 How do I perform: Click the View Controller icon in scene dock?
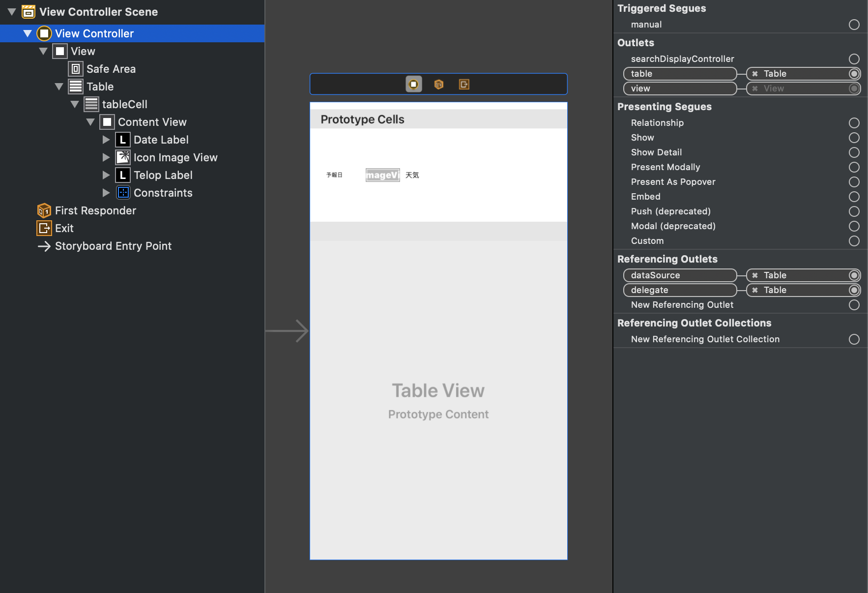click(413, 85)
